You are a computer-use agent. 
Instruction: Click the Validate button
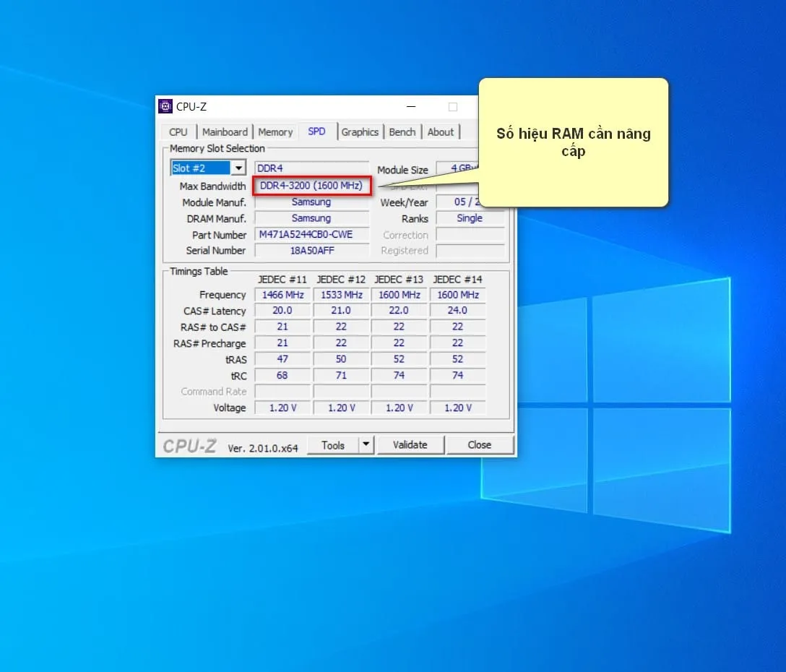pos(410,445)
